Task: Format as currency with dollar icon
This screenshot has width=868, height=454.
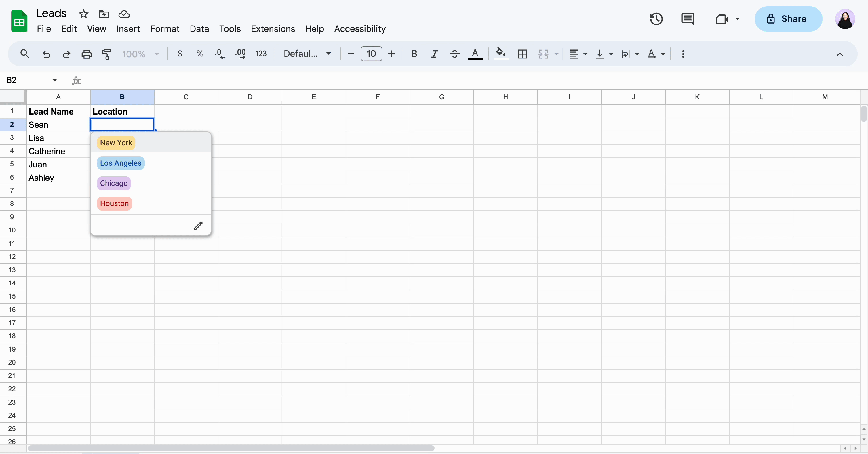Action: click(x=180, y=54)
